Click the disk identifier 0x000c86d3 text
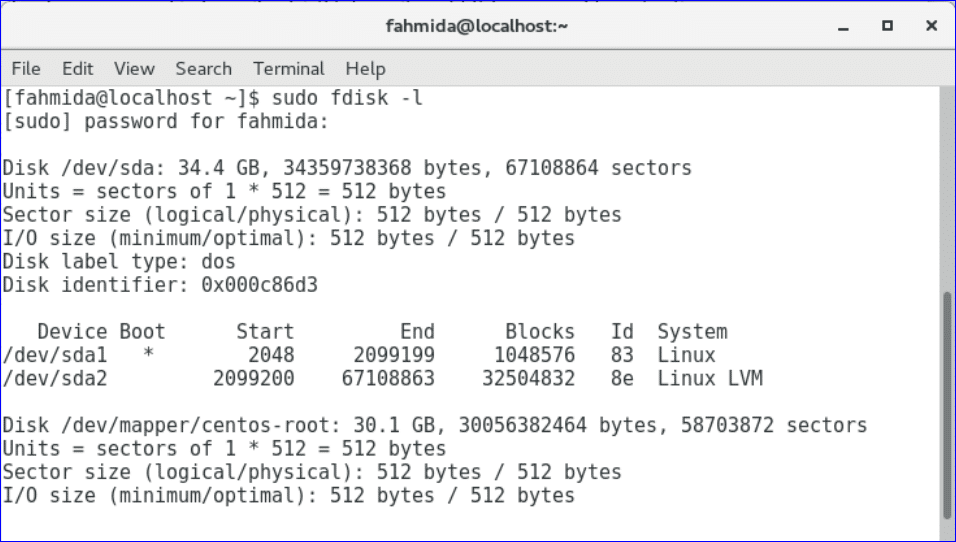 click(262, 285)
